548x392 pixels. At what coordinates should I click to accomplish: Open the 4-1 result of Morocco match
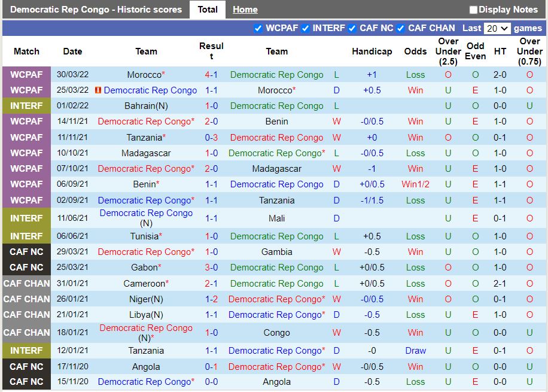pyautogui.click(x=211, y=75)
